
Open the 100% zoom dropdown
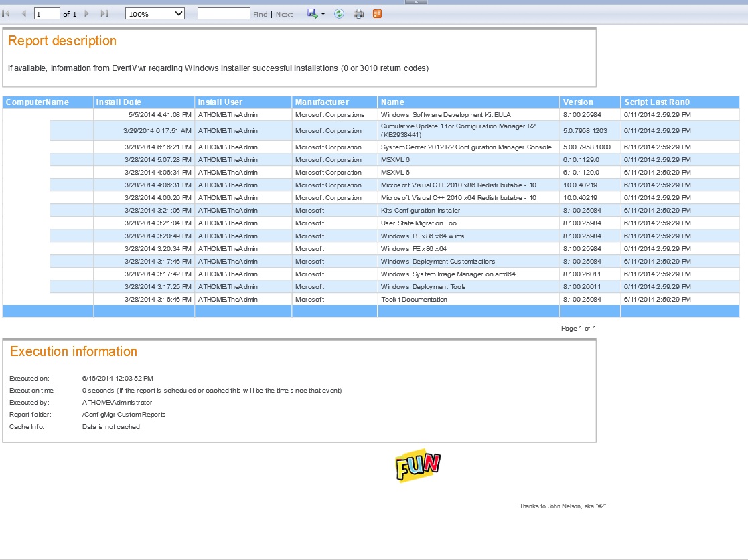(155, 14)
